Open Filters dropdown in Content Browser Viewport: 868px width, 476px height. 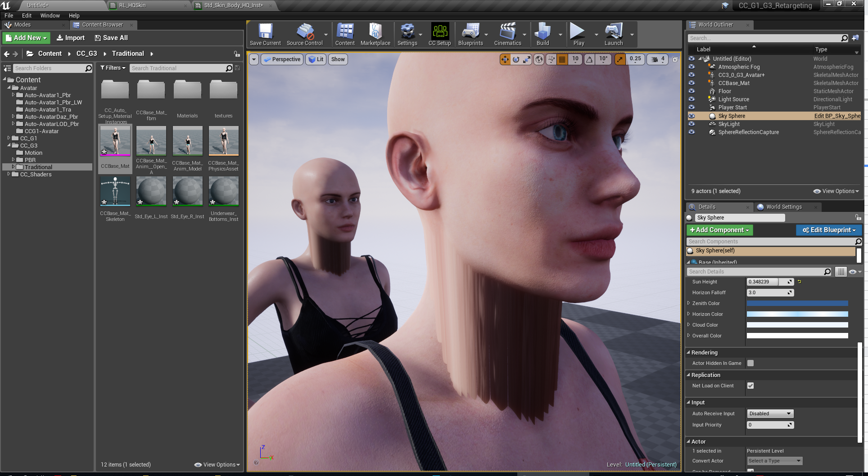point(113,68)
